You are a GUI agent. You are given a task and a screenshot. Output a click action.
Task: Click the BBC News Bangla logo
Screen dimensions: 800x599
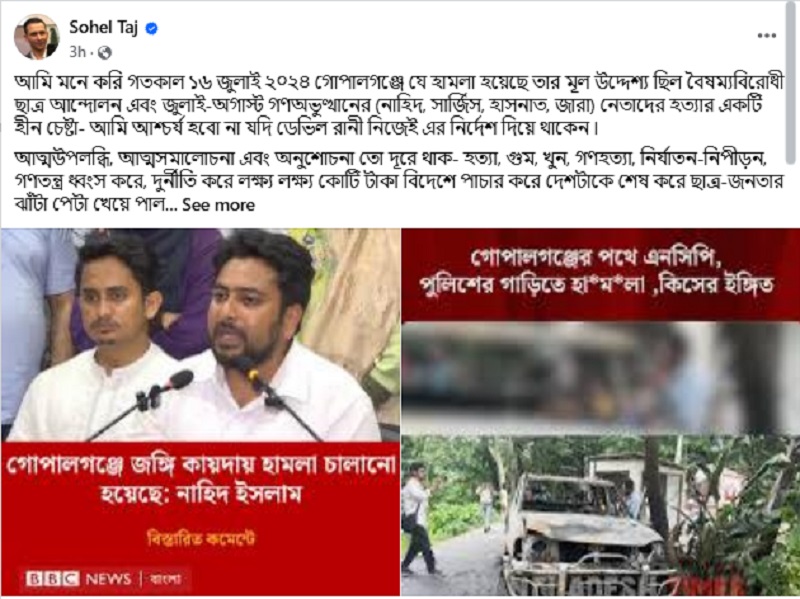point(105,579)
